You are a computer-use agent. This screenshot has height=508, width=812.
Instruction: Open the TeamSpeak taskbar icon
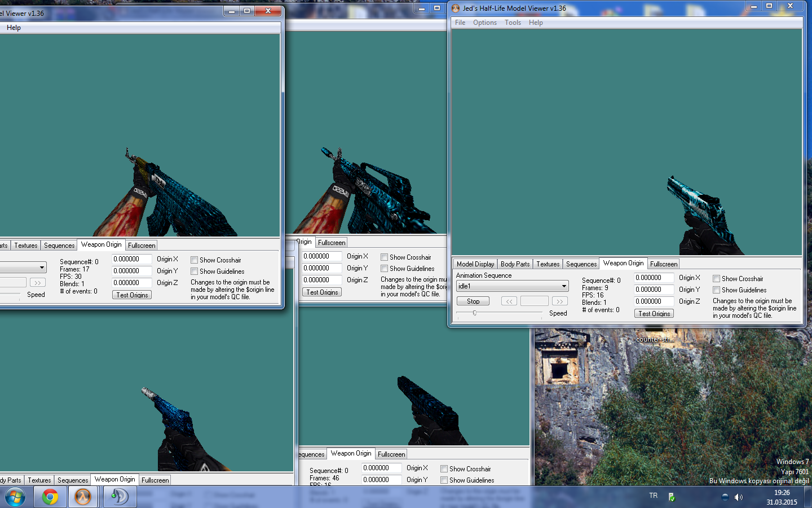120,497
